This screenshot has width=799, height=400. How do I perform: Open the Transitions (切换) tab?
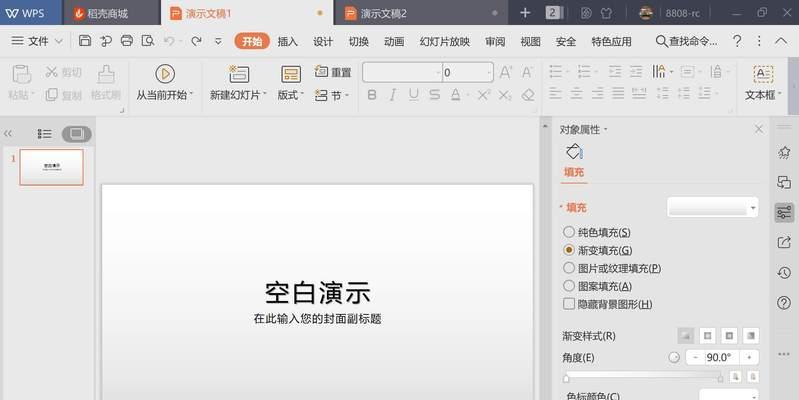(359, 41)
